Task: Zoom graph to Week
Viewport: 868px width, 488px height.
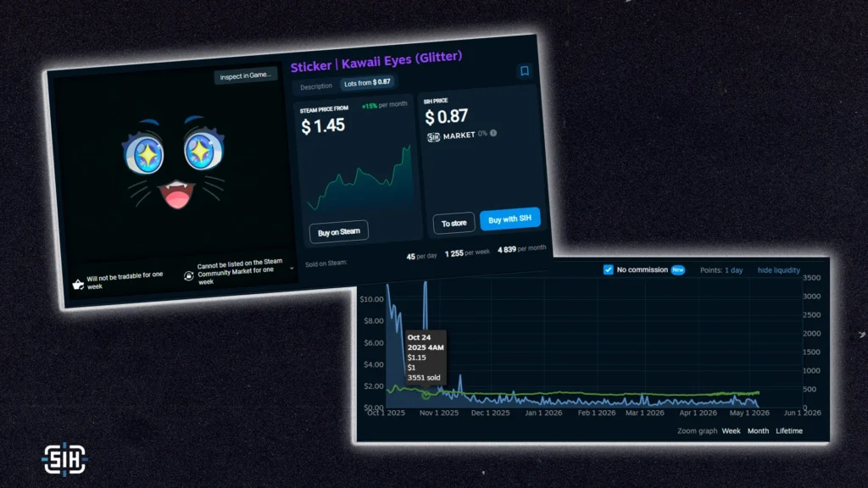Action: 731,430
